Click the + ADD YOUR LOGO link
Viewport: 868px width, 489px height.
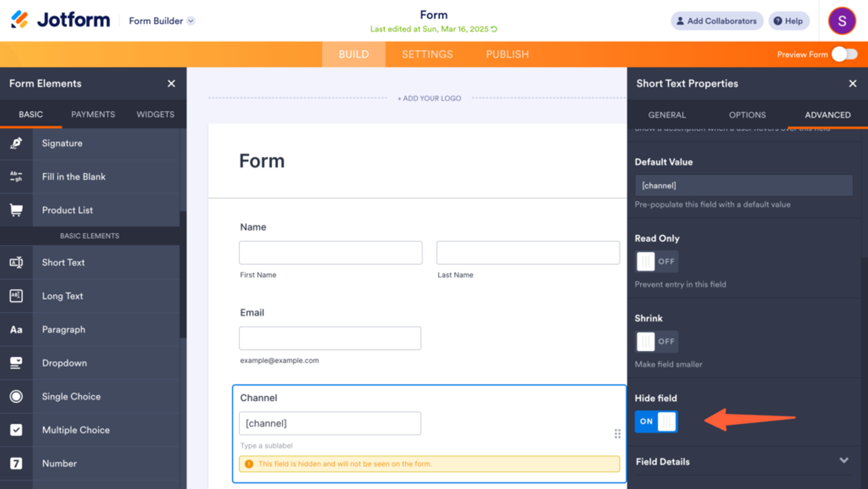click(x=429, y=98)
